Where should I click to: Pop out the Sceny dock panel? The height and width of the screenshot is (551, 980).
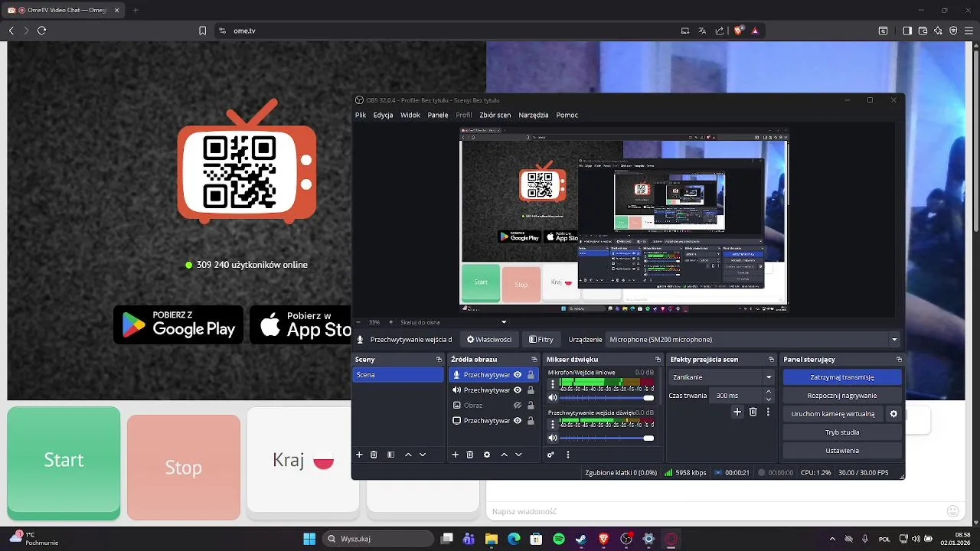click(439, 359)
